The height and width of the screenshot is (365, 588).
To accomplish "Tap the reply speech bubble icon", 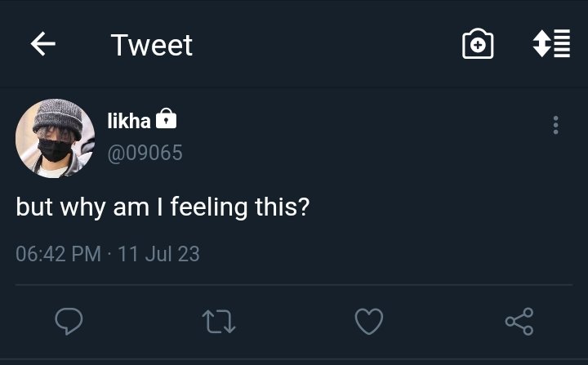I will pyautogui.click(x=69, y=321).
